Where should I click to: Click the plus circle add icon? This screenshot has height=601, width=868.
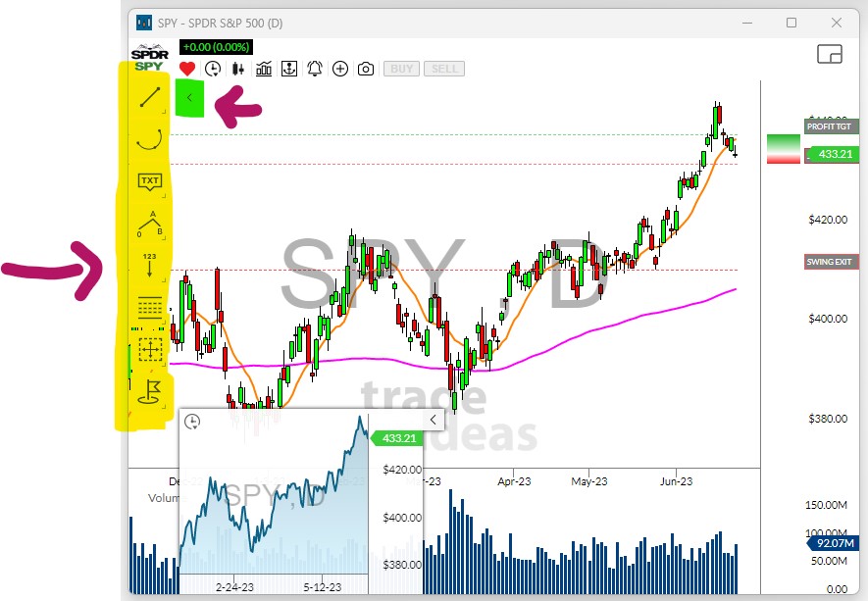point(340,69)
